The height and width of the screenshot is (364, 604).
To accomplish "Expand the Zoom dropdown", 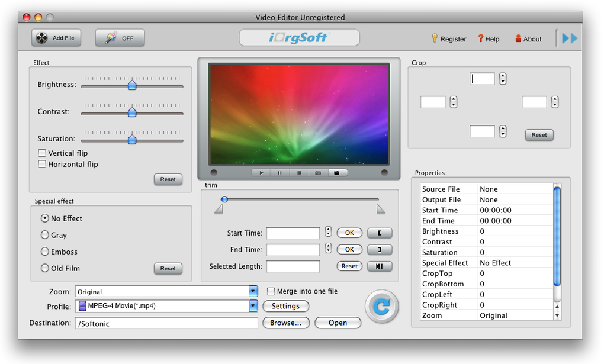I will pyautogui.click(x=253, y=292).
